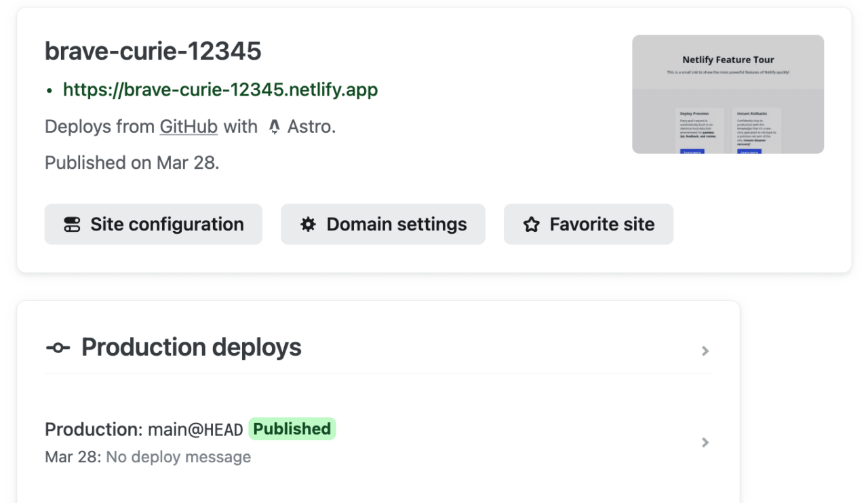Click the GitHub icon link in deploy info

coord(189,126)
